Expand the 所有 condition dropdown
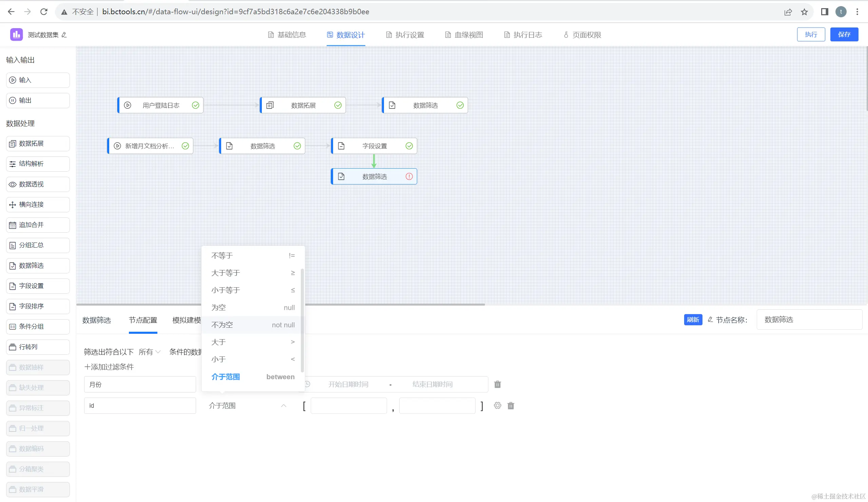The image size is (868, 502). coord(150,352)
